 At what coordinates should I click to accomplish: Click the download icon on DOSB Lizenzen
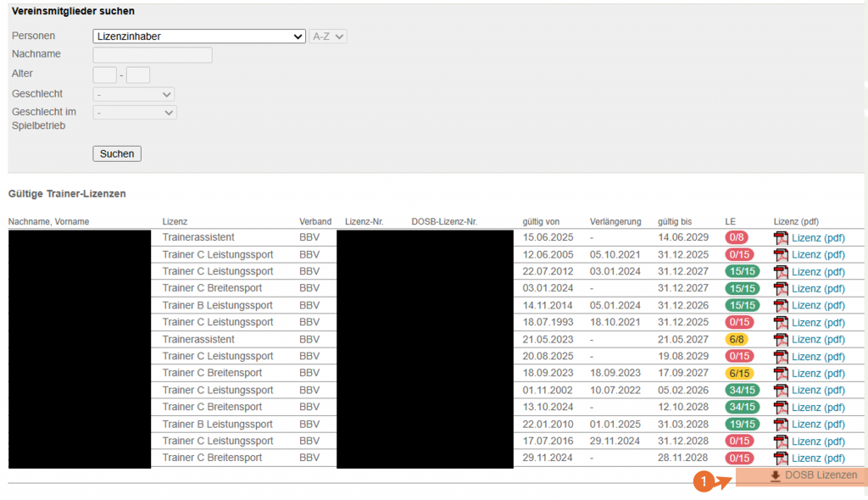coord(776,476)
